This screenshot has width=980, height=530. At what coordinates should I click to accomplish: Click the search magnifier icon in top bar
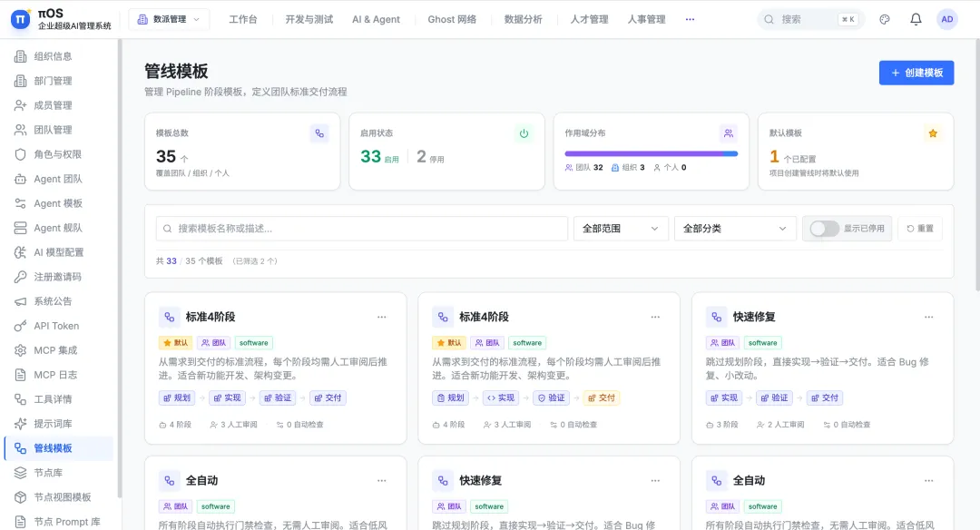769,19
